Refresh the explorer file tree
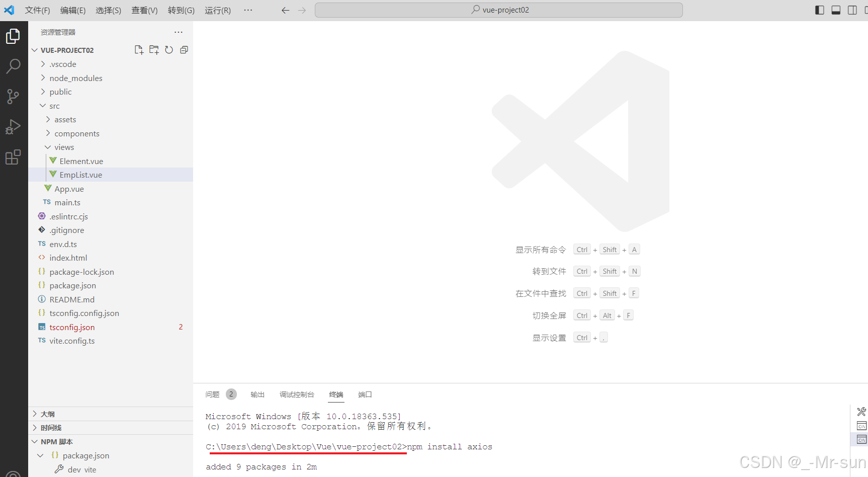Image resolution: width=868 pixels, height=477 pixels. (x=169, y=50)
